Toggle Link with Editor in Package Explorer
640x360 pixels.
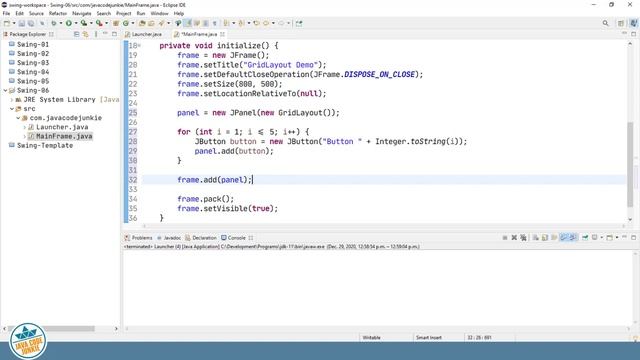pyautogui.click(x=85, y=34)
